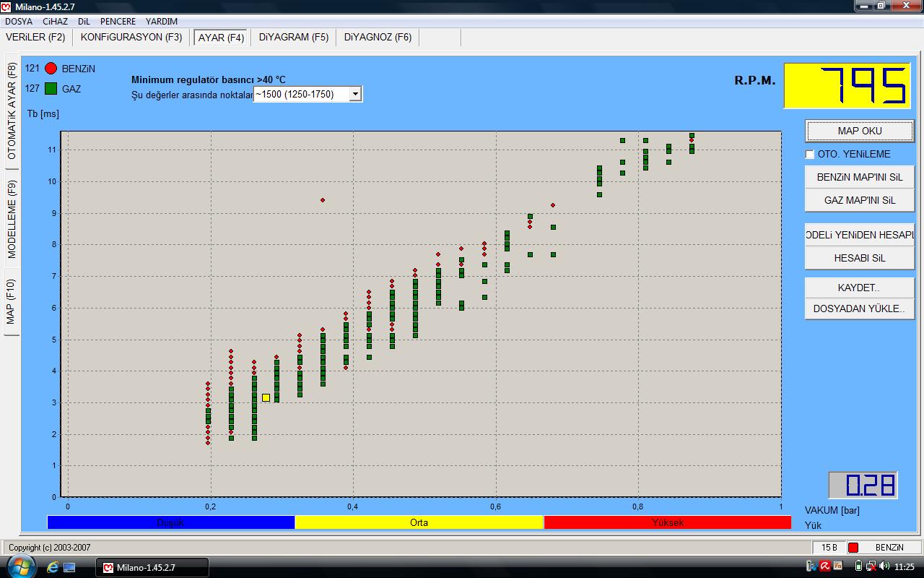Click the green GAZ legend square
Screen dimensions: 924x578
tap(51, 89)
